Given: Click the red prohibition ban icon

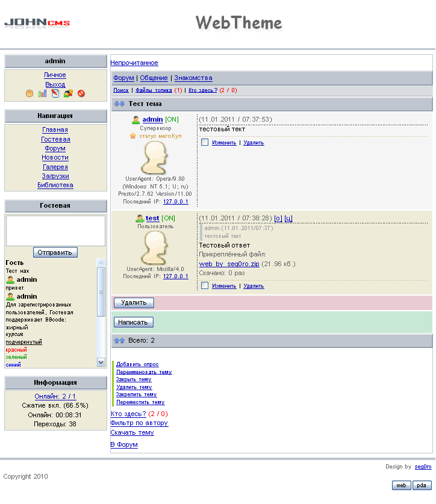Looking at the screenshot, I should pyautogui.click(x=81, y=94).
